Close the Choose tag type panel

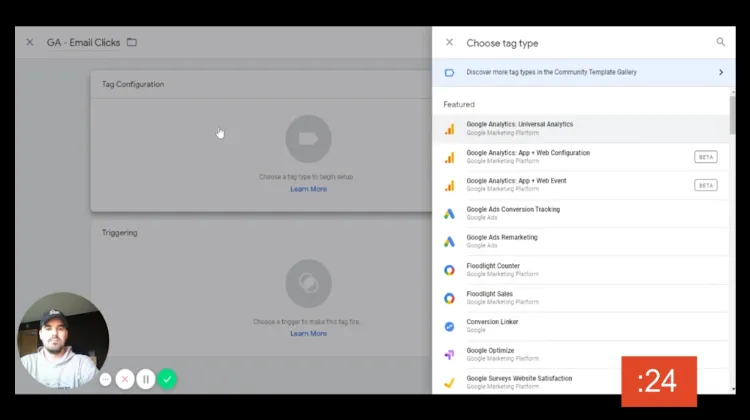[449, 43]
